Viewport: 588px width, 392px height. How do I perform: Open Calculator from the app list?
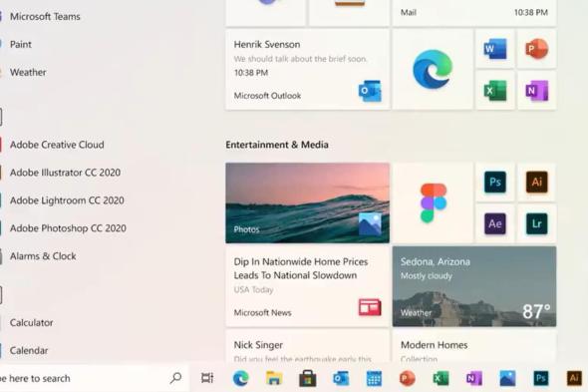[32, 322]
